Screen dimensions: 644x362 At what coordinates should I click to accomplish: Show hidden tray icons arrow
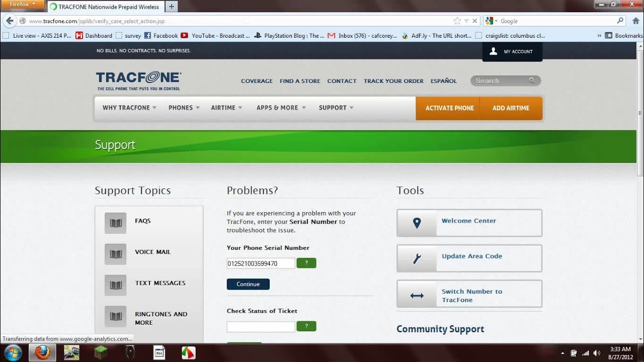562,353
